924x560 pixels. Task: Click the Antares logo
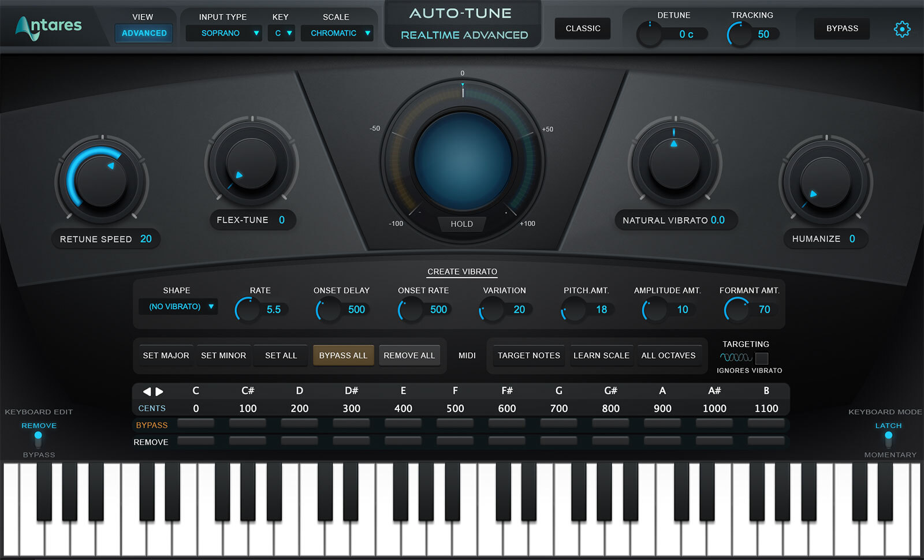coord(49,27)
